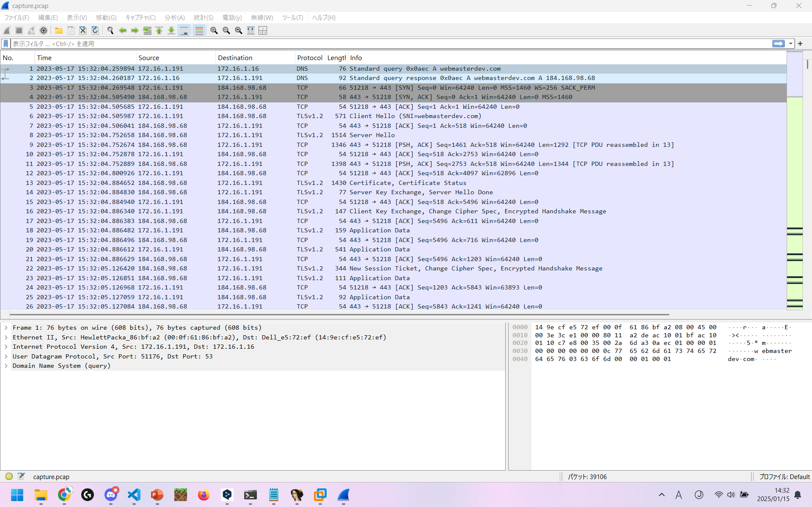Screen dimensions: 812x507
Task: Sort by Time column header
Action: coord(86,58)
